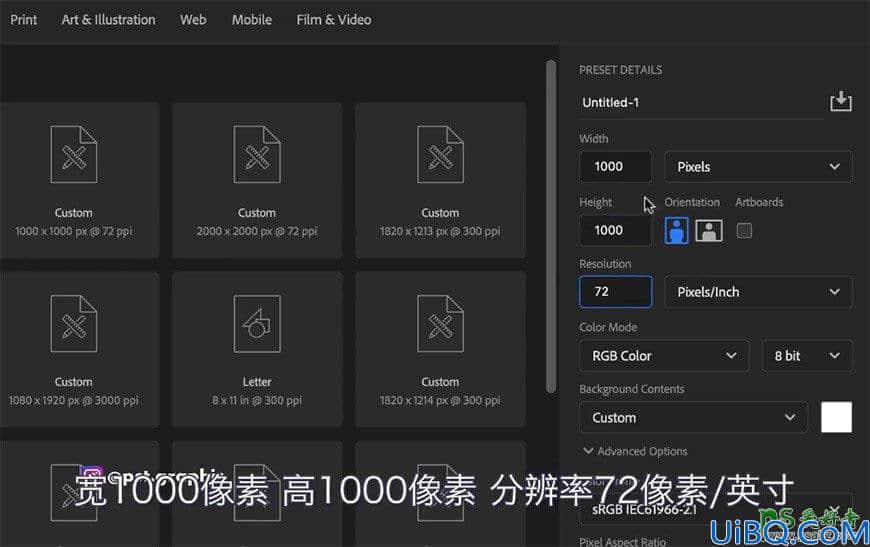Open the width units Pixels dropdown
Viewport: 870px width, 547px height.
(758, 166)
